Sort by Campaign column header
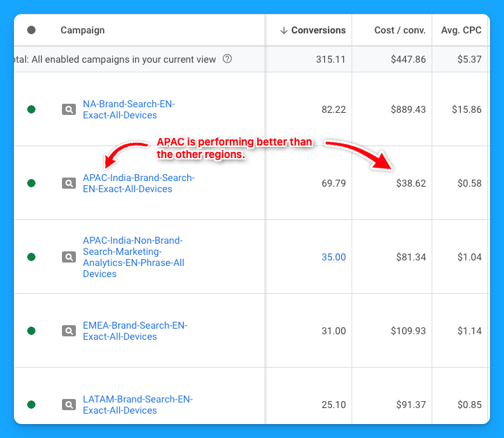The image size is (504, 438). tap(83, 30)
